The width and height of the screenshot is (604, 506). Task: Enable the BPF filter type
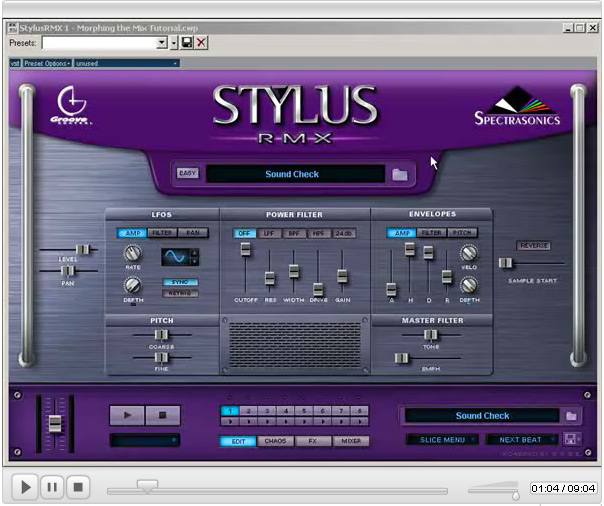point(294,233)
